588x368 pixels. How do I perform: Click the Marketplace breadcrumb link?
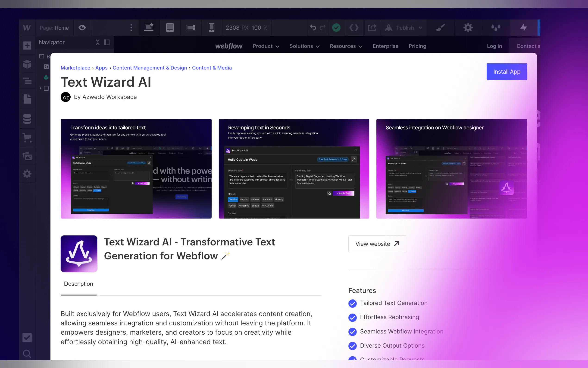click(75, 68)
